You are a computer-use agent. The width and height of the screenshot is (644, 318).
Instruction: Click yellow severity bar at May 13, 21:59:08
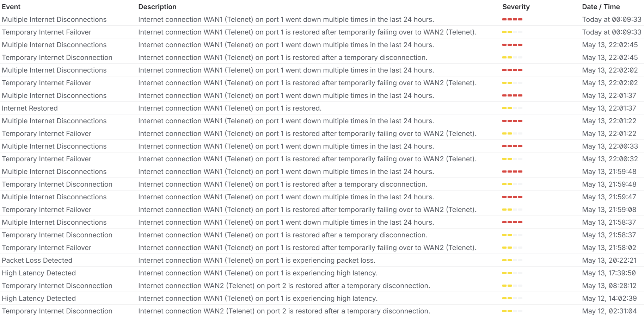(512, 210)
